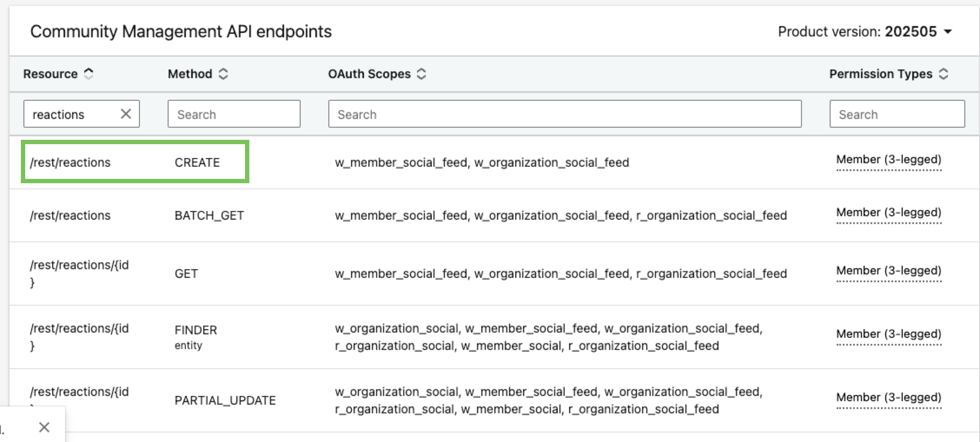
Task: Sort table by Permission Types column
Action: (944, 74)
